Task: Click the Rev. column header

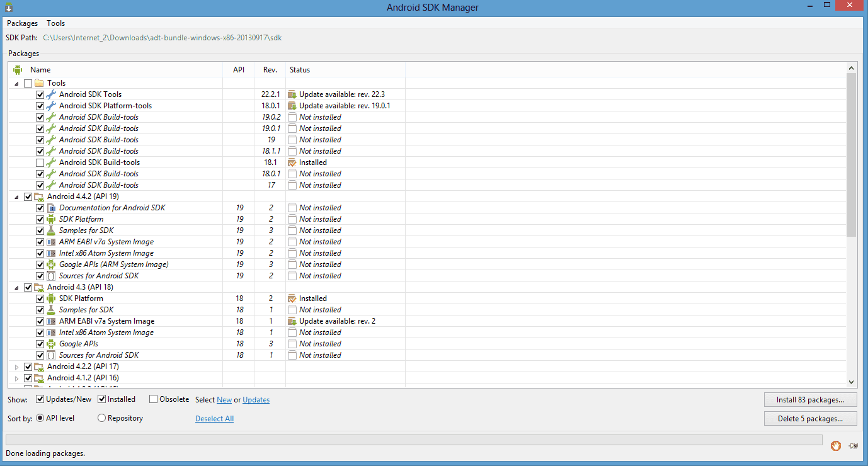Action: [x=270, y=70]
